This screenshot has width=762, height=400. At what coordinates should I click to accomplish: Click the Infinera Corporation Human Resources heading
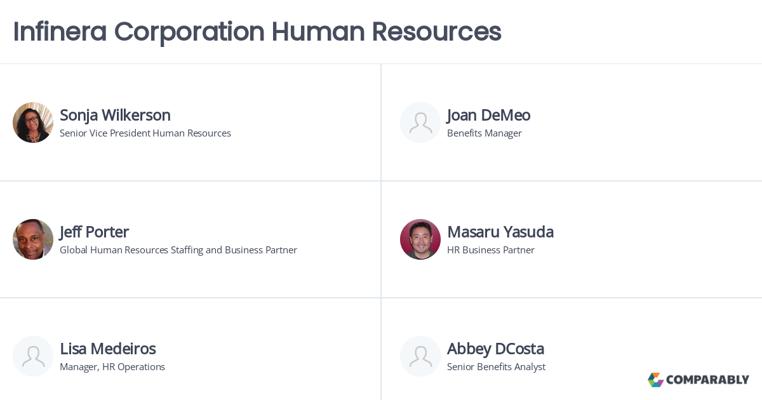(x=257, y=31)
